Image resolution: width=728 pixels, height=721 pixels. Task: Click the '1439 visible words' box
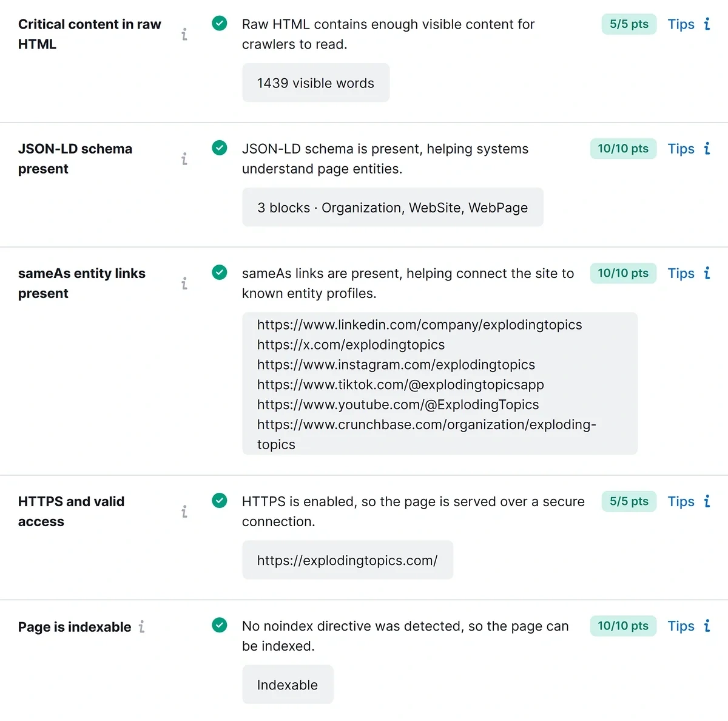click(315, 83)
